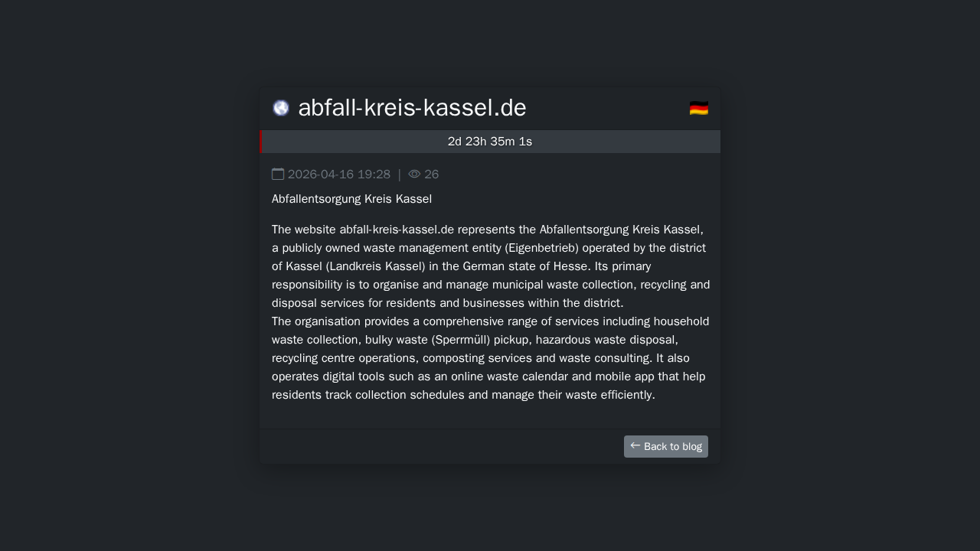Screen dimensions: 980x551
Task: Click the German flag icon
Action: 698,108
